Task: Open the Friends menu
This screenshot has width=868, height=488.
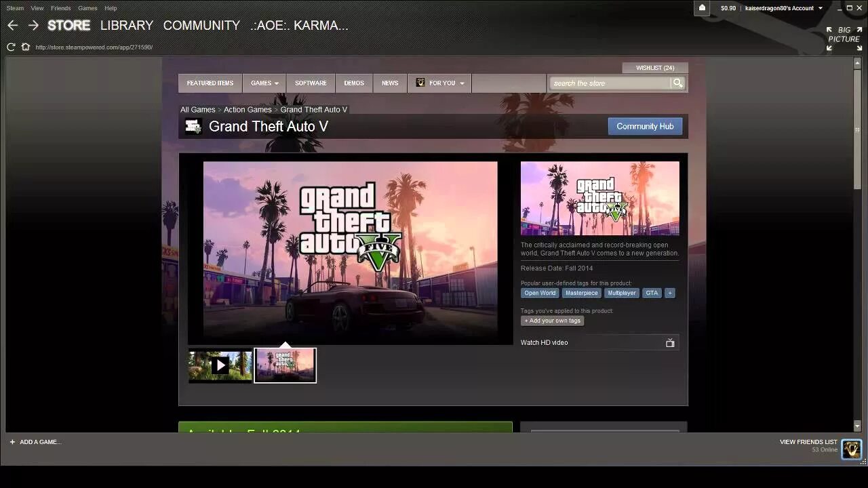Action: [60, 8]
